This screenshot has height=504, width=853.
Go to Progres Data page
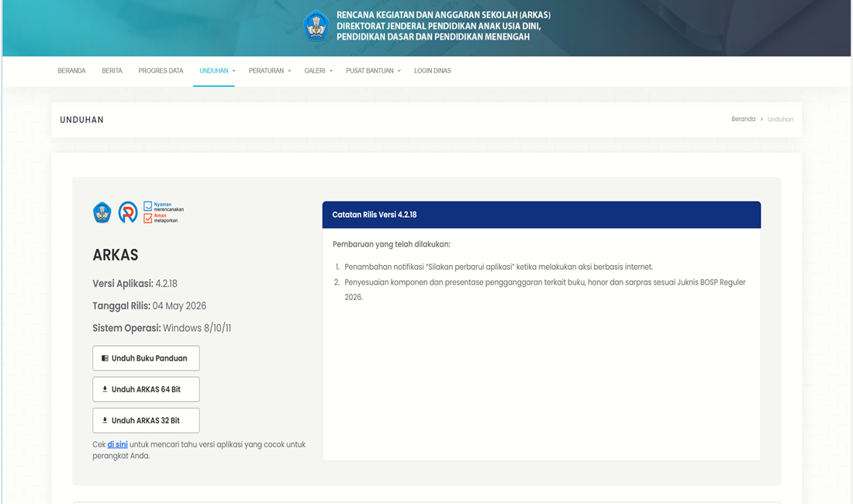(161, 71)
